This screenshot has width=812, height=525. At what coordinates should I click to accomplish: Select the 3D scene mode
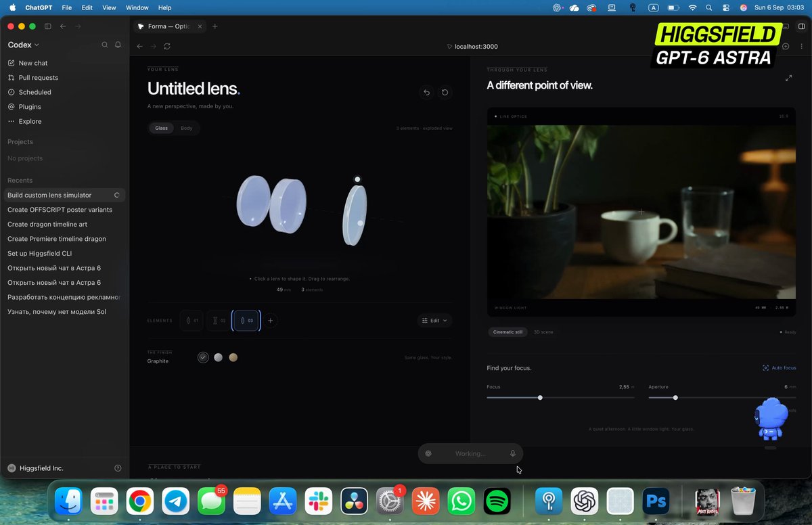(543, 332)
